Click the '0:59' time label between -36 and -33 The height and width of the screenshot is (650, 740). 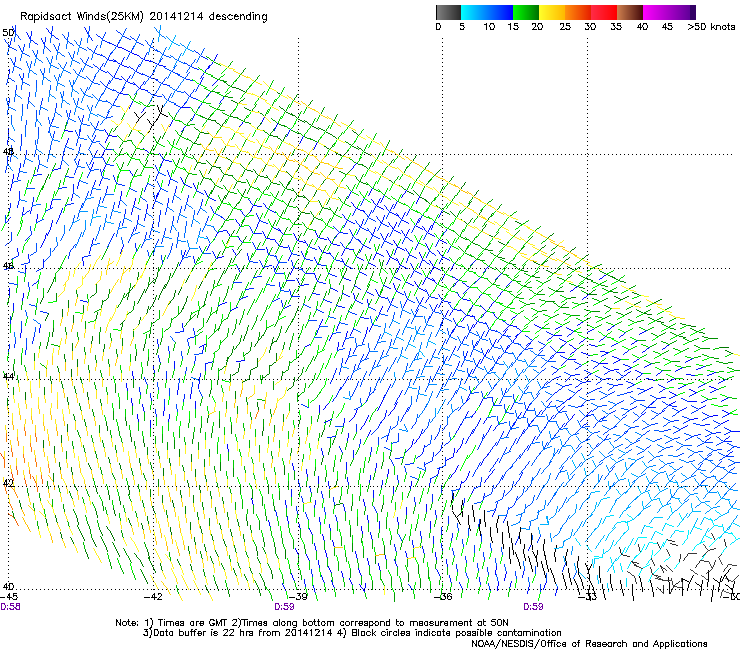[x=533, y=607]
